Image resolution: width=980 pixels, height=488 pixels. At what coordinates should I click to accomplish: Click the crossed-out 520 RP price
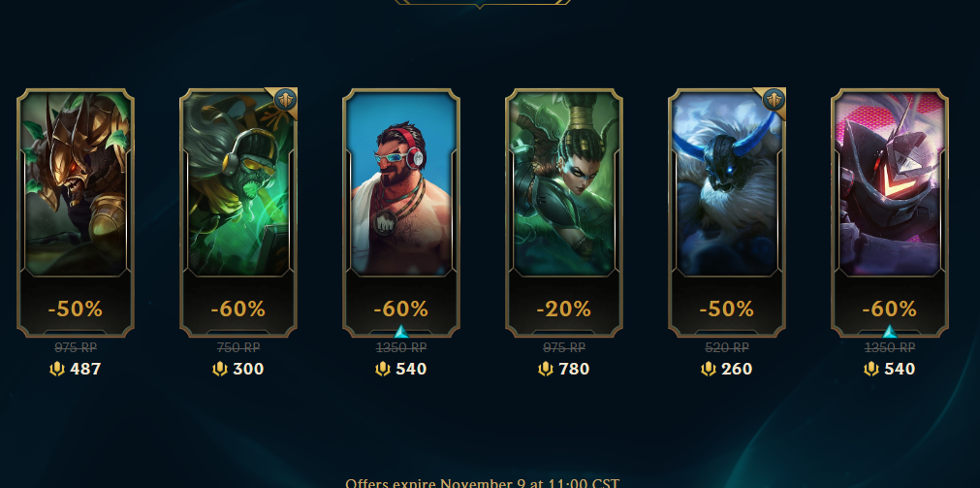point(727,347)
